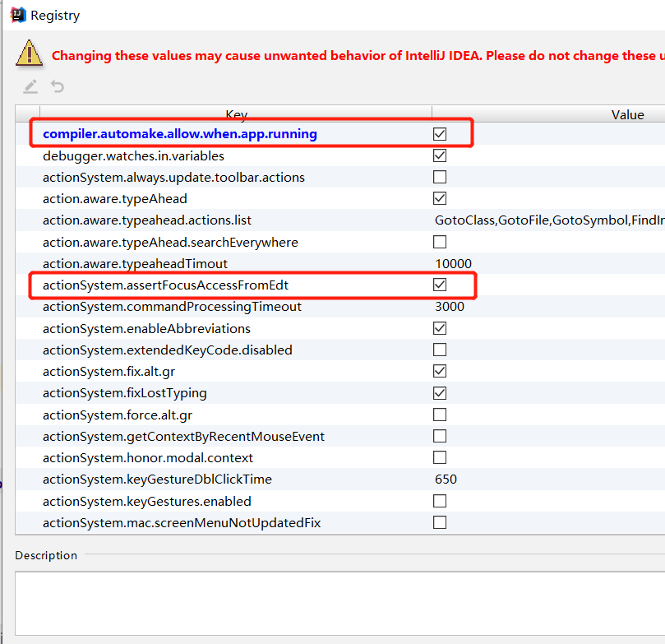Select the compiler.automake.allow.when.app.running key

tap(180, 134)
